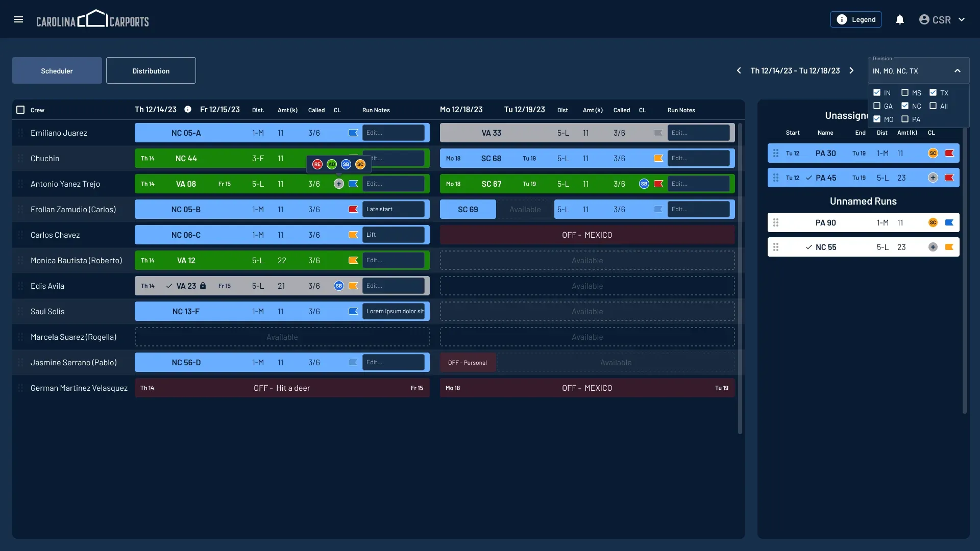980x551 pixels.
Task: Click SC badge on PA 30 run
Action: (933, 153)
